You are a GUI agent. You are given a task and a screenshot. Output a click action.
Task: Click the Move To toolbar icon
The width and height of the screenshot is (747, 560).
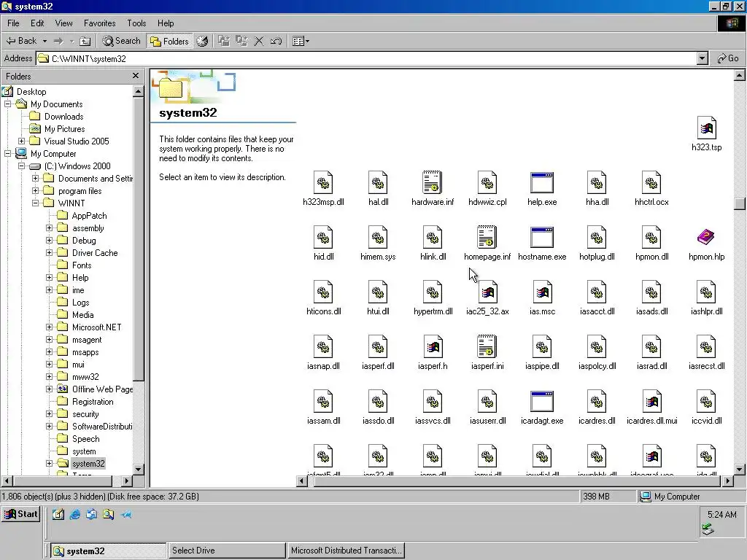[223, 41]
